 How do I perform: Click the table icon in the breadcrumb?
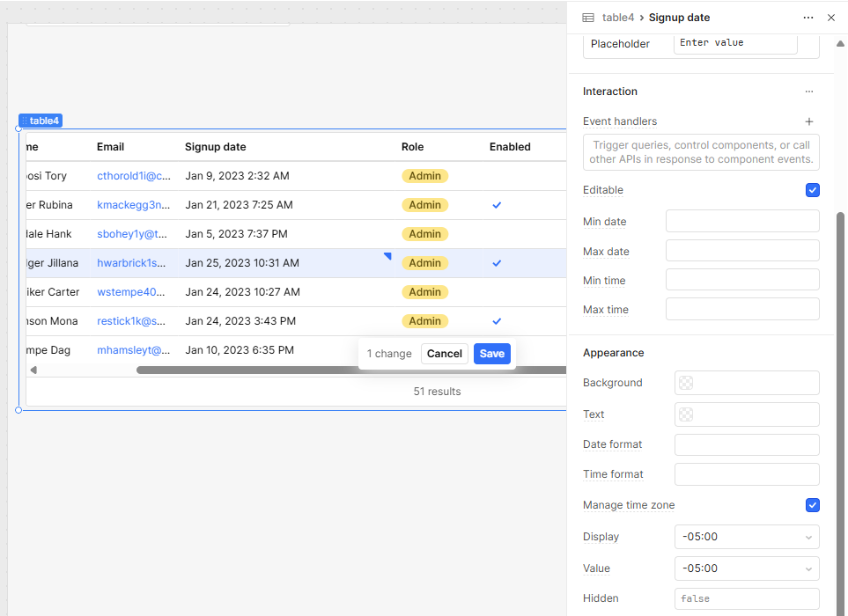click(x=588, y=18)
